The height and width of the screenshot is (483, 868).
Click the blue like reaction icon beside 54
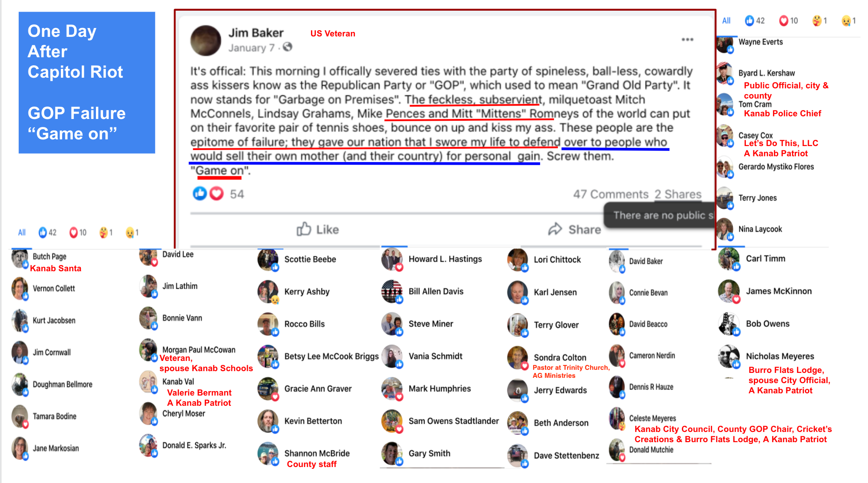[200, 194]
